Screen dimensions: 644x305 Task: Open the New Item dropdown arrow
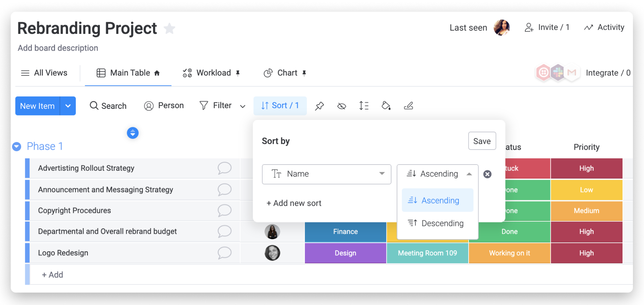(x=68, y=106)
